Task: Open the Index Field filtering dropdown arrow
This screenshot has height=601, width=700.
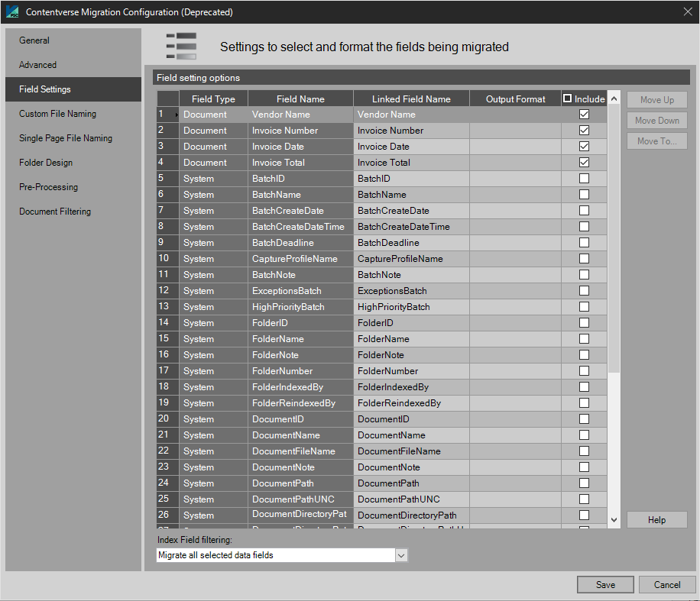Action: coord(401,555)
